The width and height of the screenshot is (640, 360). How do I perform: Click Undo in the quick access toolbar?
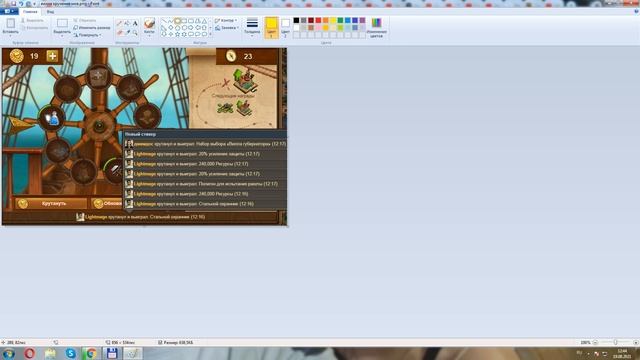pos(21,4)
